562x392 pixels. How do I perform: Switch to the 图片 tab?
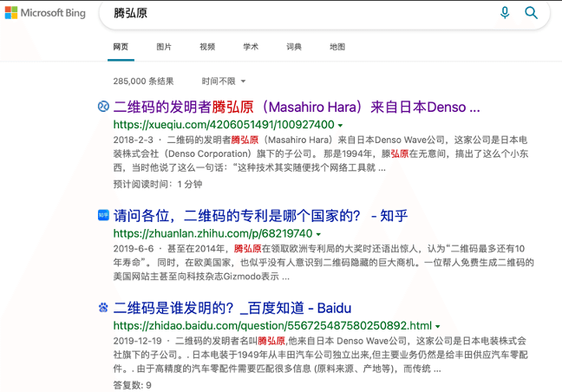(x=164, y=47)
